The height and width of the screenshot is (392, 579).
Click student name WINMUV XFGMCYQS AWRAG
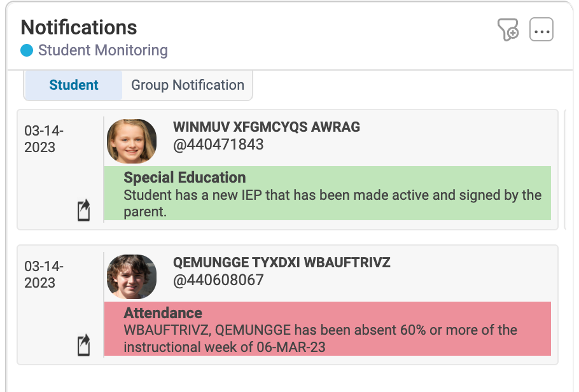coord(267,127)
